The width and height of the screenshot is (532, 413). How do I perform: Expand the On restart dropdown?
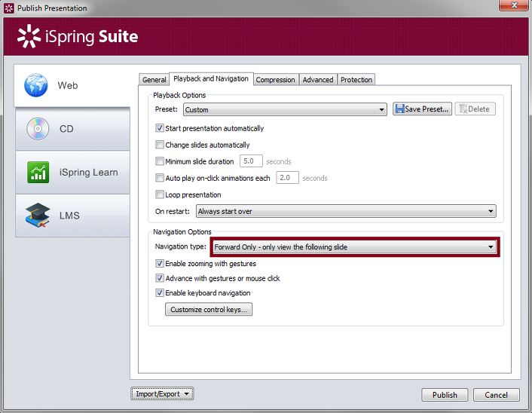point(346,211)
